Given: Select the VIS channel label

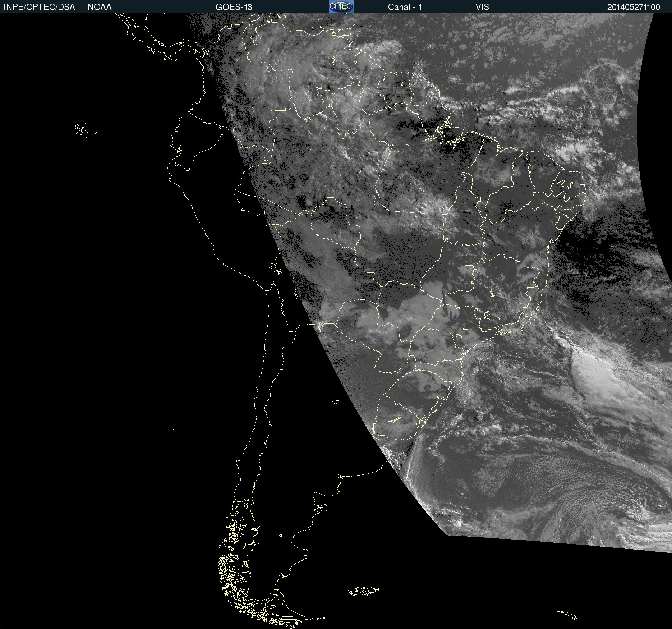Looking at the screenshot, I should (482, 7).
